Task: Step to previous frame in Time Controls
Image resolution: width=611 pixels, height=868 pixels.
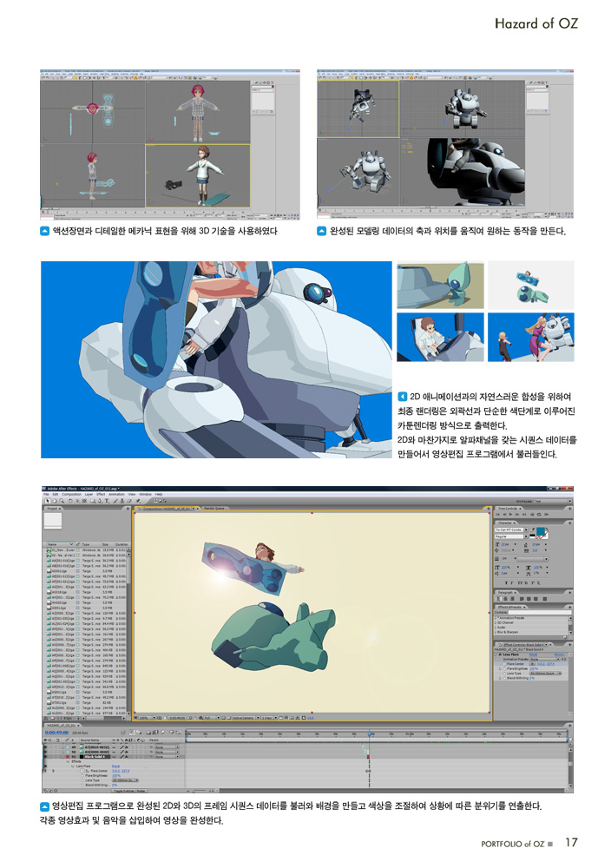Action: pos(505,514)
